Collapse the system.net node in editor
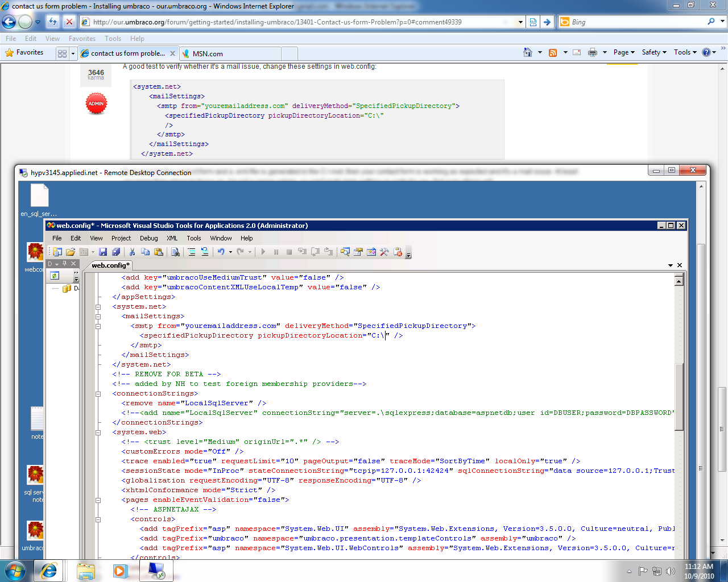The width and height of the screenshot is (728, 582). pos(98,307)
